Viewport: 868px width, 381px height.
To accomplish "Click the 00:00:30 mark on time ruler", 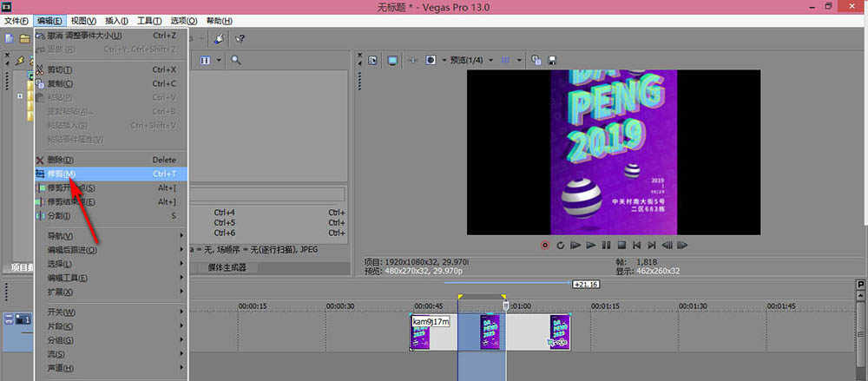I will click(x=340, y=305).
